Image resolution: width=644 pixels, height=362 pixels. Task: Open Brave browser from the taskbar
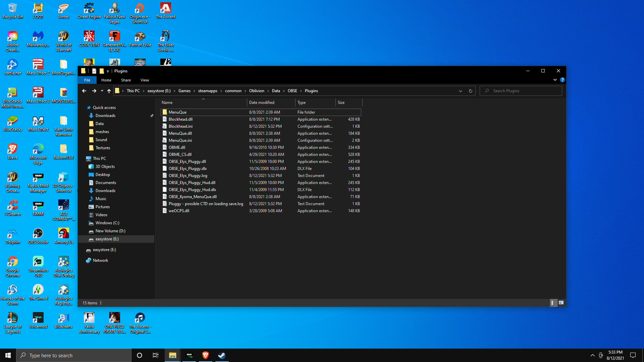pyautogui.click(x=206, y=355)
